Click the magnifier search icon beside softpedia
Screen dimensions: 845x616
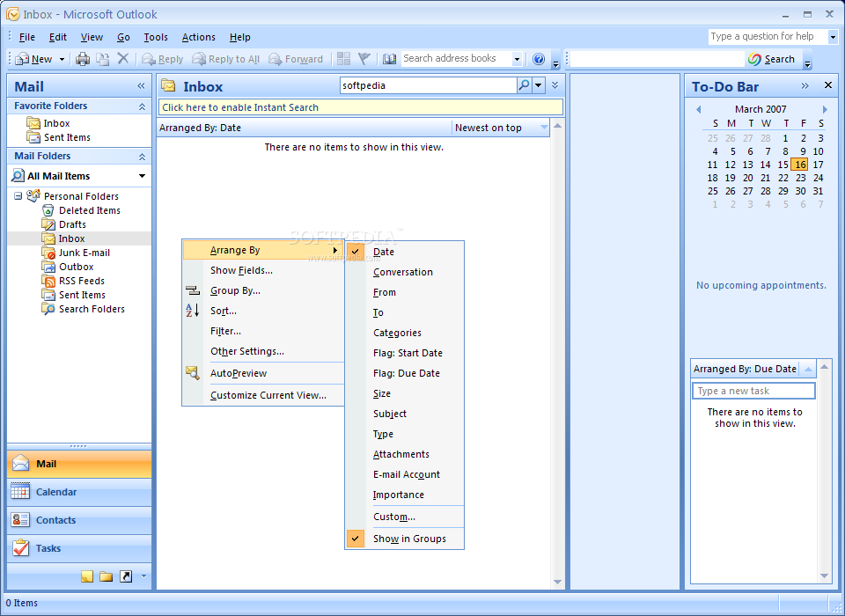point(524,85)
